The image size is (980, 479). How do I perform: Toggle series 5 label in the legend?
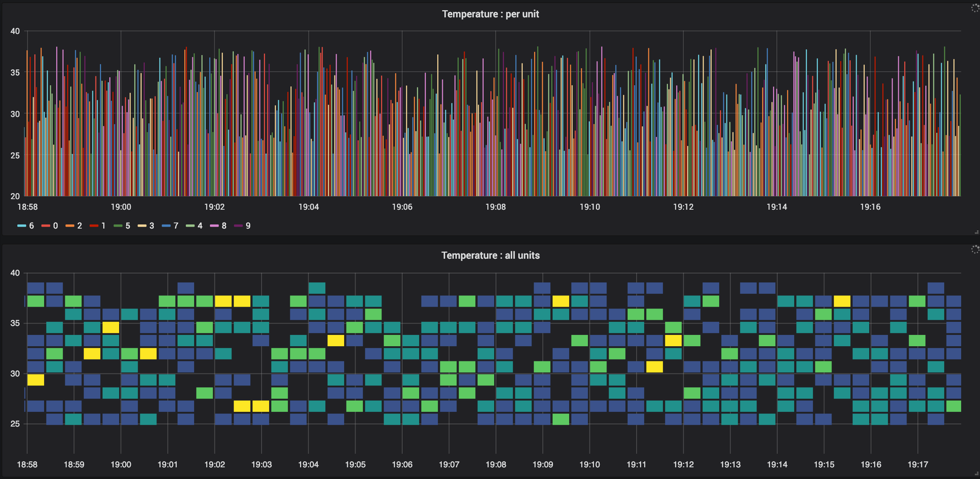[x=128, y=226]
